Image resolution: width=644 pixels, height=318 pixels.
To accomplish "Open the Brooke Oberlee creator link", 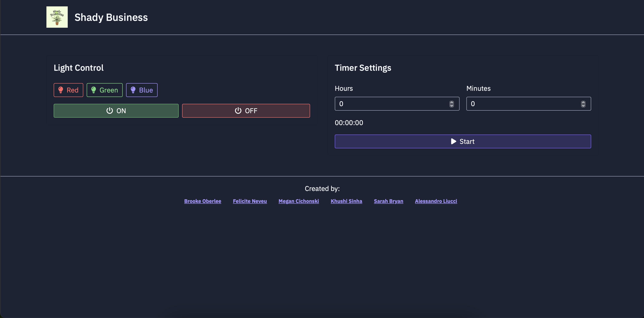I will pyautogui.click(x=203, y=201).
